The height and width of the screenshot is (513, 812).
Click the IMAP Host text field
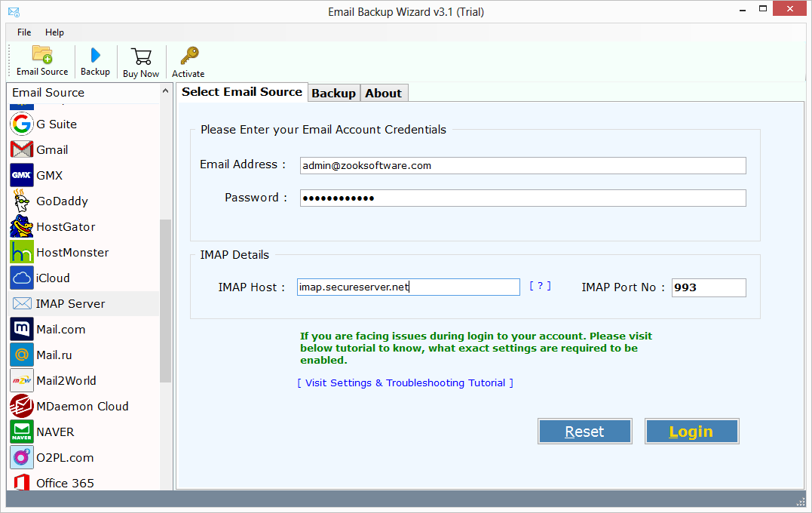408,287
